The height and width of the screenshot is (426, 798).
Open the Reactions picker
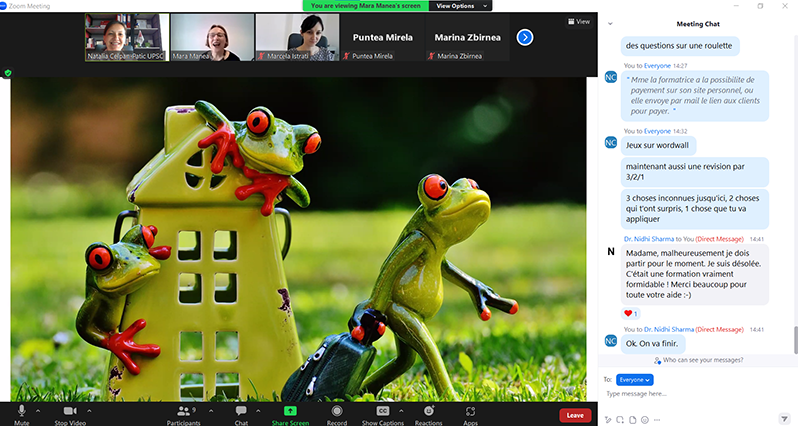pos(428,412)
